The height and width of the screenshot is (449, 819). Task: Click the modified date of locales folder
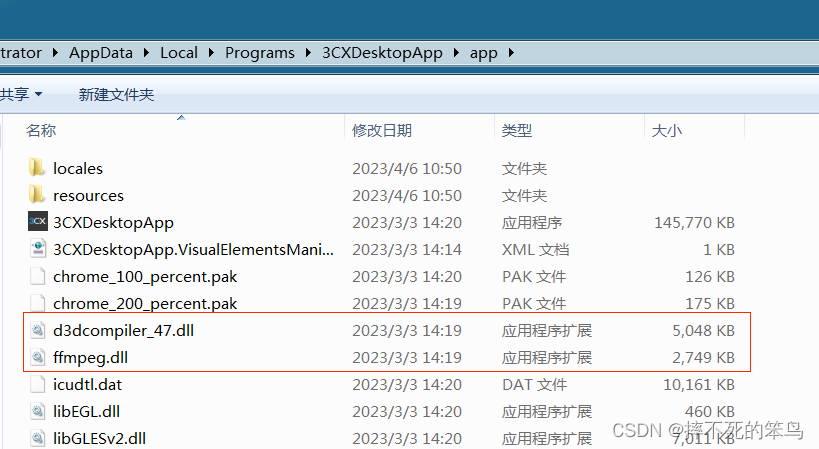tap(407, 169)
